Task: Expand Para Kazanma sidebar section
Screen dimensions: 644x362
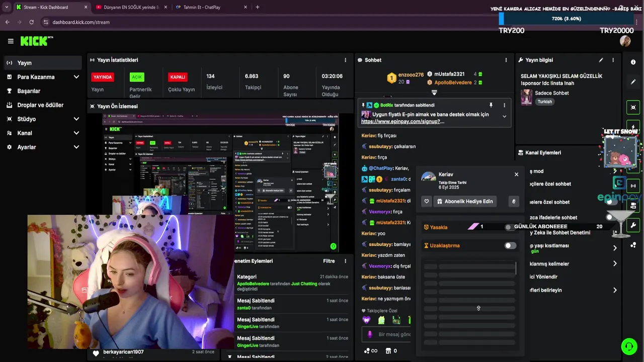Action: click(x=76, y=77)
